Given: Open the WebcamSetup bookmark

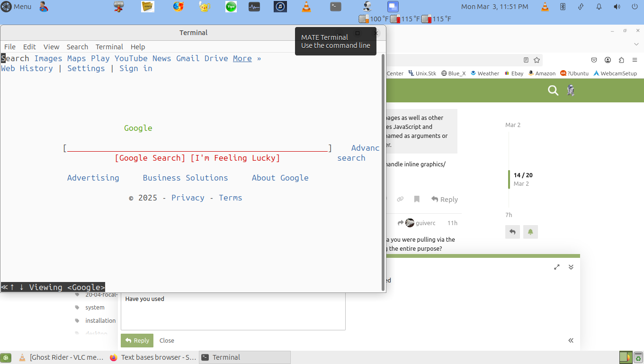Looking at the screenshot, I should tap(615, 73).
